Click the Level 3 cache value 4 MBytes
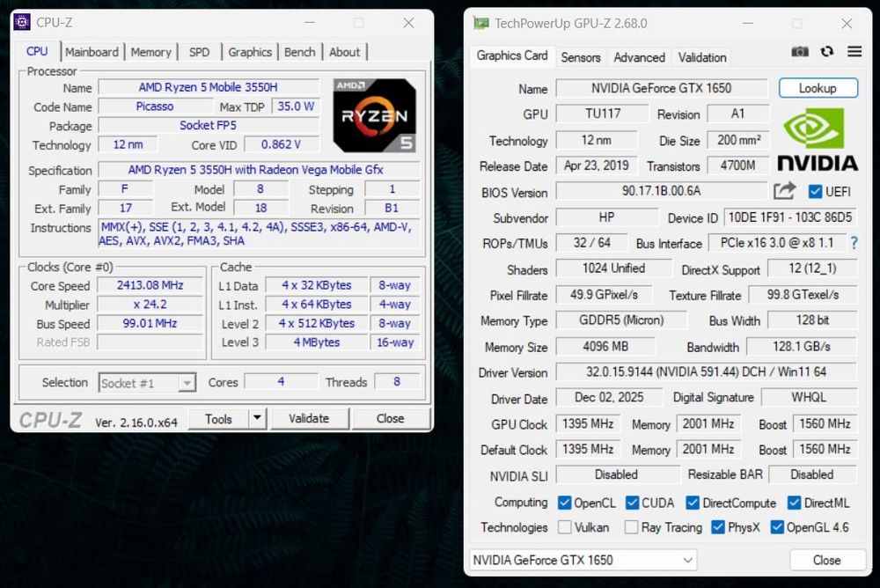Screen dimensions: 880x588 (x=317, y=342)
